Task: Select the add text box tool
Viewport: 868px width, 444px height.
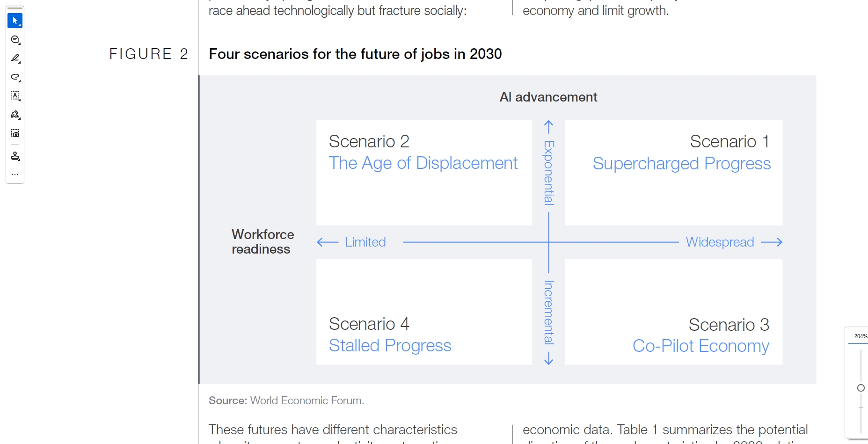Action: 15,96
